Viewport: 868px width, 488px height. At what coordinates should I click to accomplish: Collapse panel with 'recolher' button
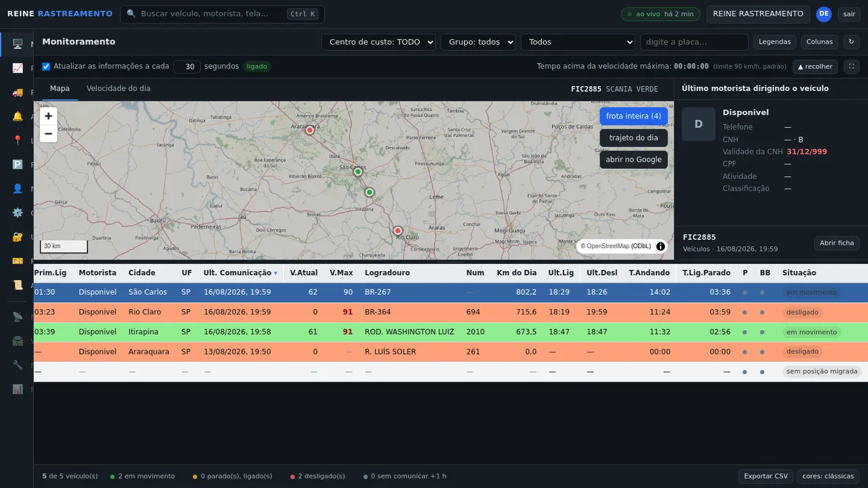(x=815, y=66)
